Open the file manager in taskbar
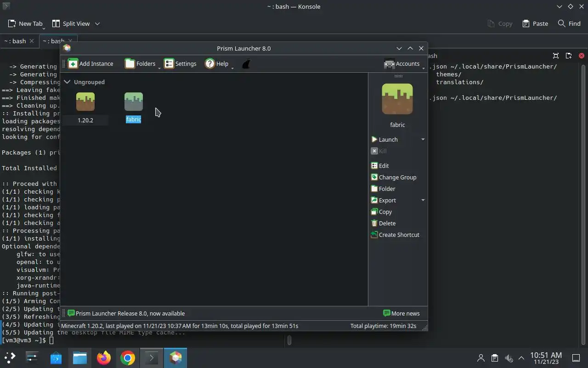Viewport: 588px width, 368px height. (80, 357)
